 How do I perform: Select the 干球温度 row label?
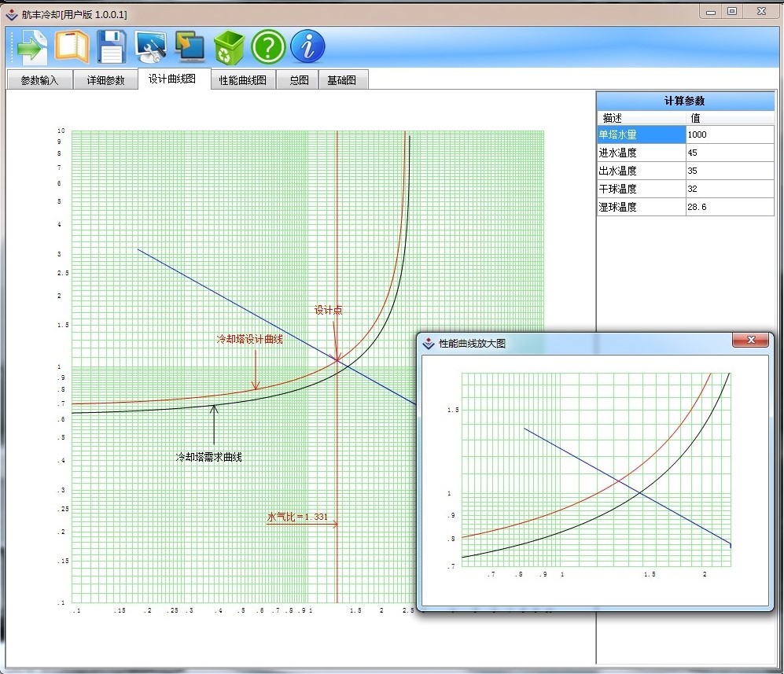point(642,189)
